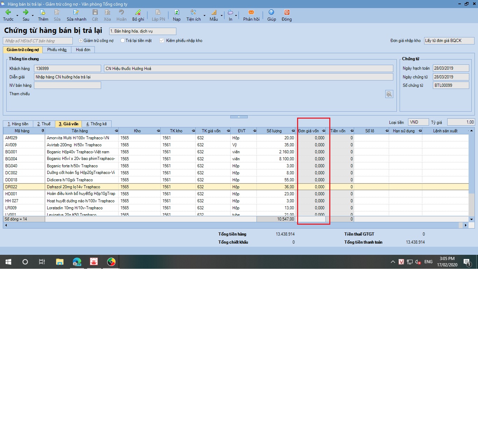Click the Đóng close-form toolbar icon
Screen dimensions: 478x448
[x=287, y=13]
